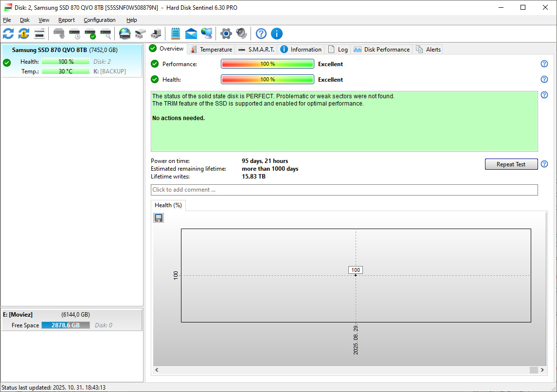Open the Report menu
Image resolution: width=557 pixels, height=392 pixels.
click(67, 20)
